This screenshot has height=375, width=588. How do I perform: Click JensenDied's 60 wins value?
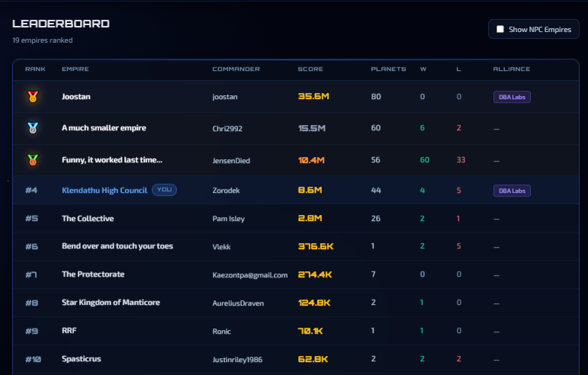click(425, 160)
